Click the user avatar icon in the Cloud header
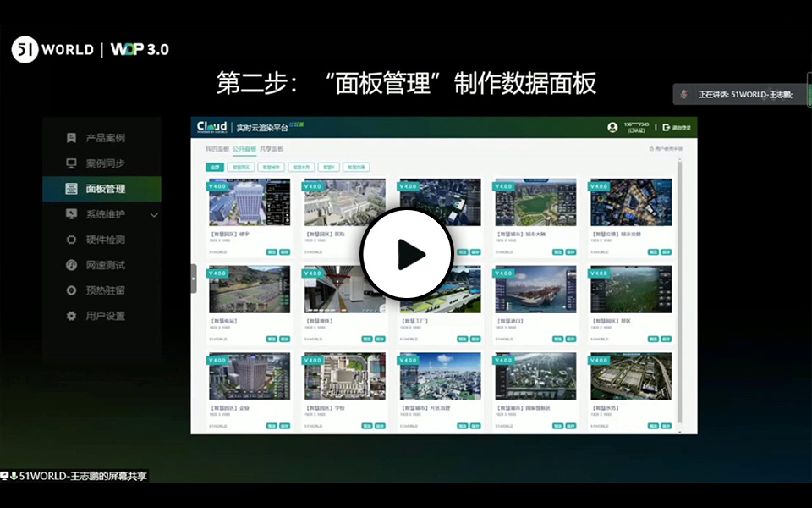Image resolution: width=812 pixels, height=508 pixels. tap(612, 128)
